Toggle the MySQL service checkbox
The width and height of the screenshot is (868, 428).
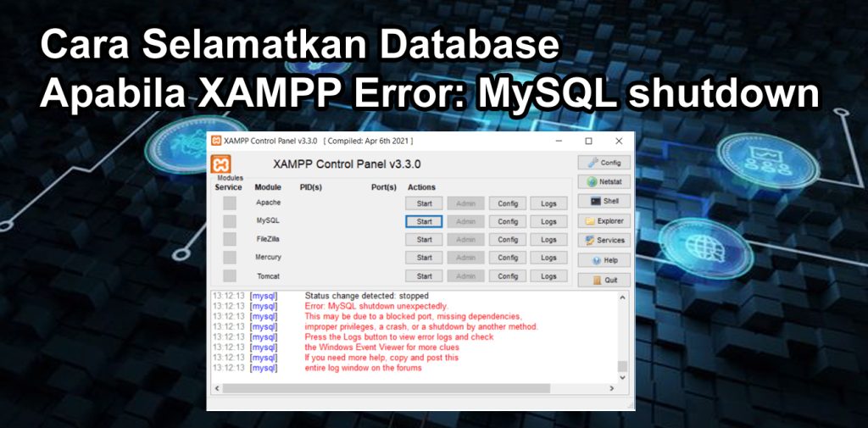pyautogui.click(x=230, y=221)
